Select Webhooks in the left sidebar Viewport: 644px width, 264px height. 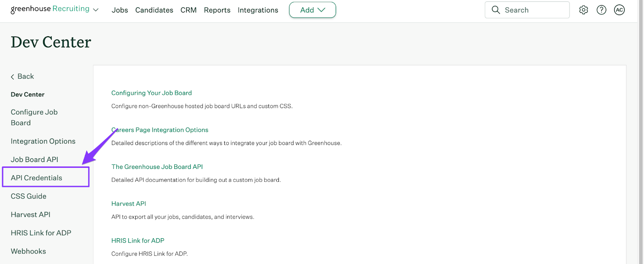tap(28, 251)
